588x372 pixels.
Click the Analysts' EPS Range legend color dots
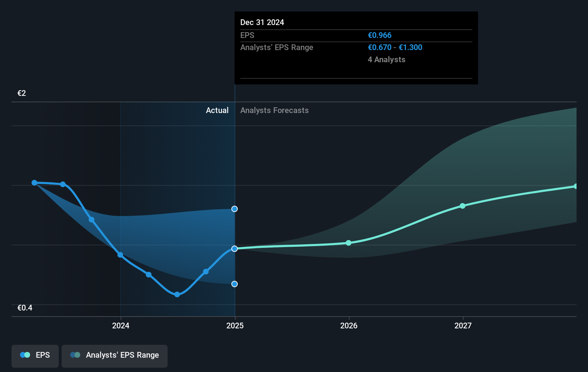pos(75,355)
